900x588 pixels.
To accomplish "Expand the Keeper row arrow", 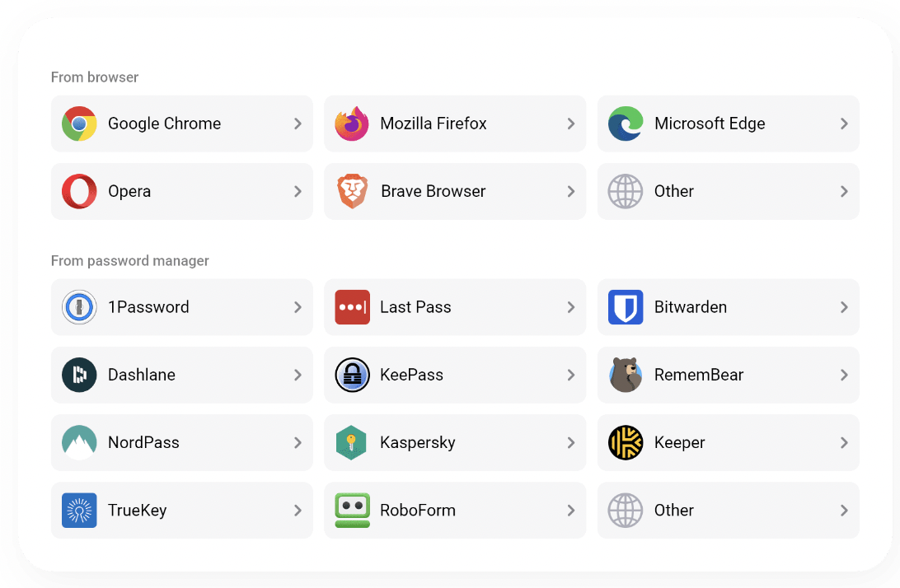I will 843,442.
